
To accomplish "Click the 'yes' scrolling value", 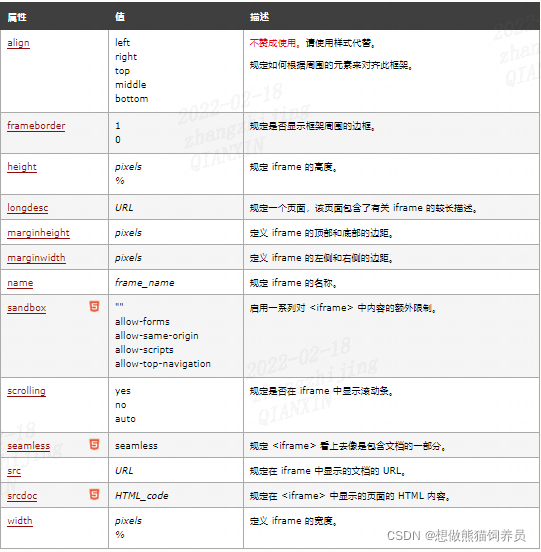I will pyautogui.click(x=122, y=391).
